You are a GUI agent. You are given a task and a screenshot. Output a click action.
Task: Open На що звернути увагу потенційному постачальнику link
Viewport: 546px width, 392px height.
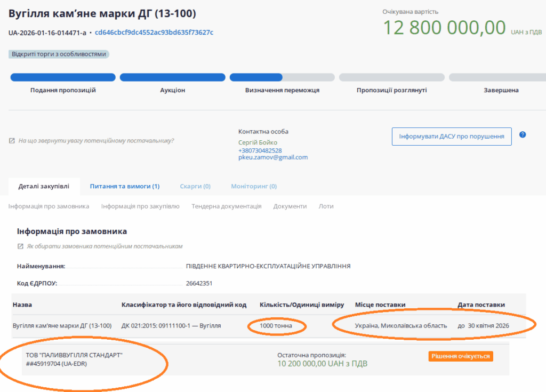tap(96, 141)
